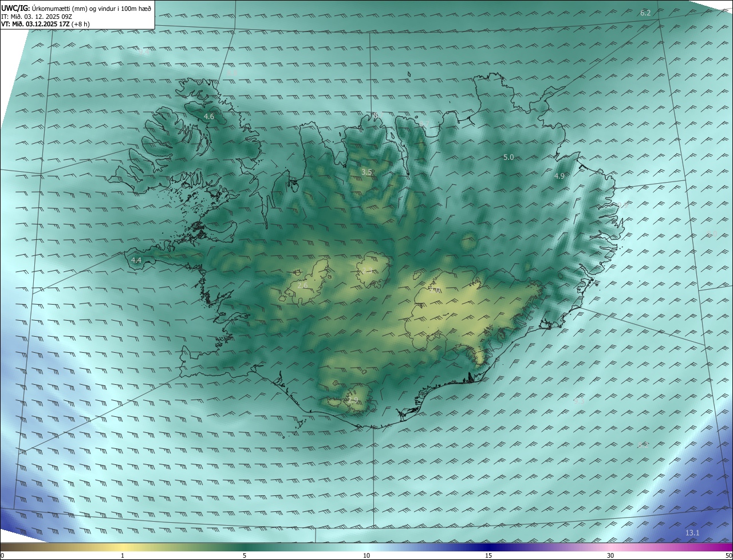
Task: Click the 50 tick on the color scale
Action: (728, 555)
